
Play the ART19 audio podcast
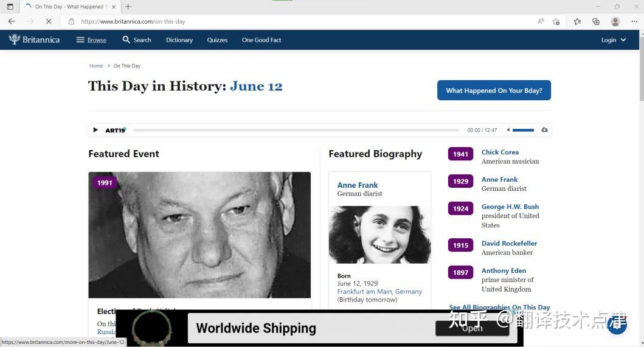pos(95,130)
